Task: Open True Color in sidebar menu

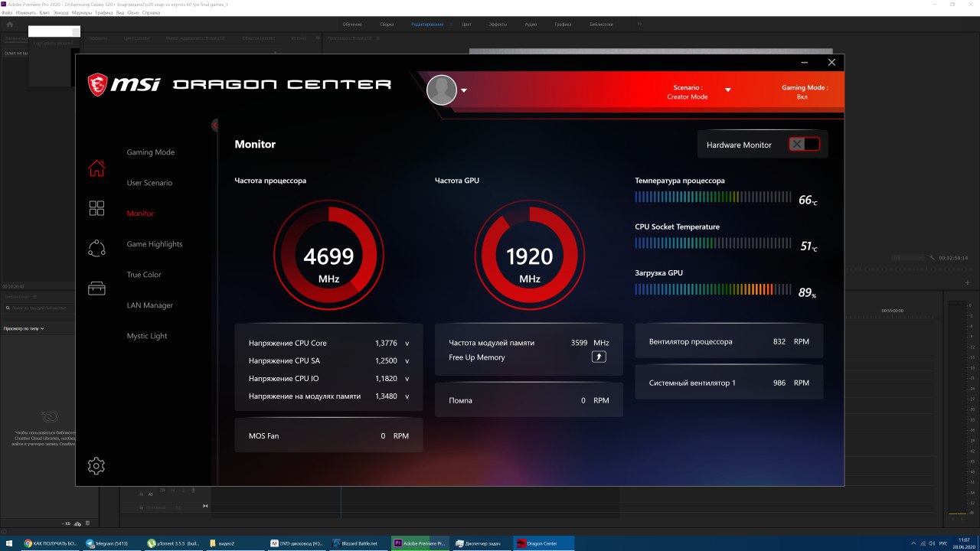Action: [144, 275]
